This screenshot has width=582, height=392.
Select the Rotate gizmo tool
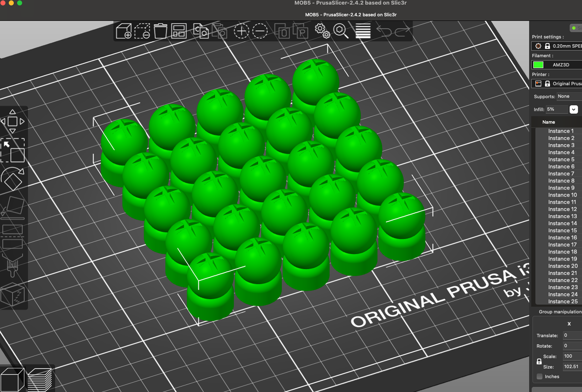(x=13, y=179)
